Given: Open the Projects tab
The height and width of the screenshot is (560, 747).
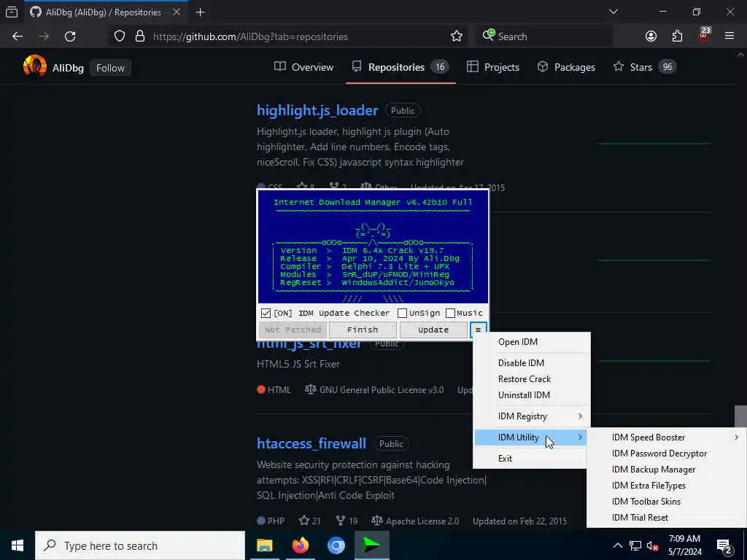Looking at the screenshot, I should (x=493, y=67).
